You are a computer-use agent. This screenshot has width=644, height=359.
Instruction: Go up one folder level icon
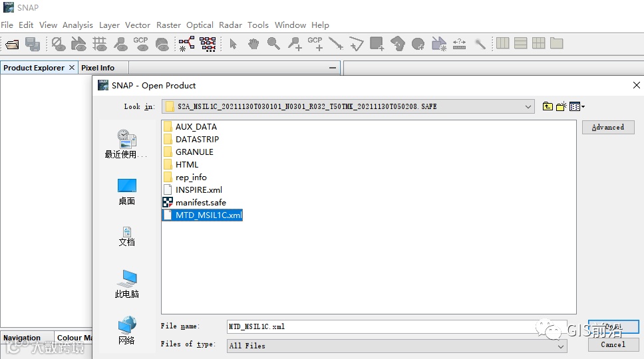[x=548, y=106]
